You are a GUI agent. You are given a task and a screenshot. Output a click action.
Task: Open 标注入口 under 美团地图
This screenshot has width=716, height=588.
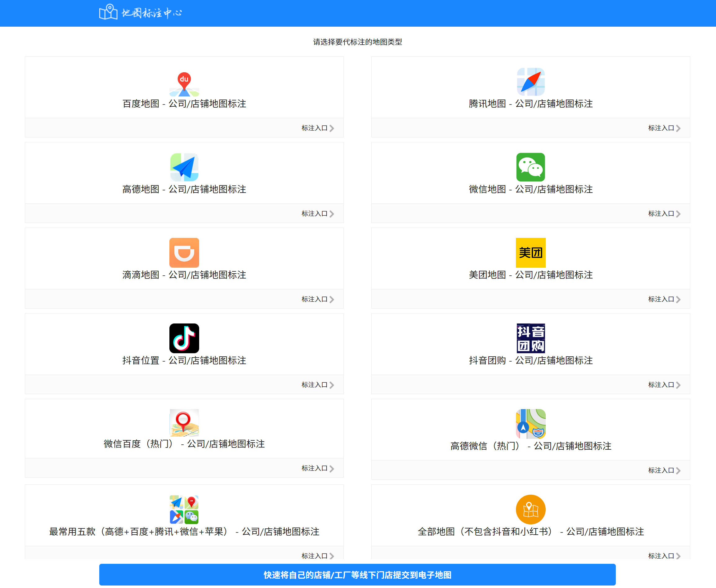pyautogui.click(x=664, y=299)
